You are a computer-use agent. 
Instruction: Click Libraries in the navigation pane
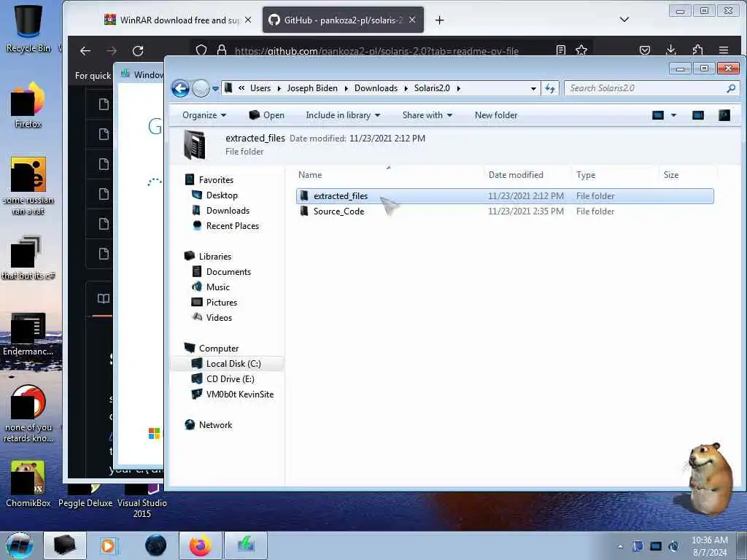[x=215, y=256]
